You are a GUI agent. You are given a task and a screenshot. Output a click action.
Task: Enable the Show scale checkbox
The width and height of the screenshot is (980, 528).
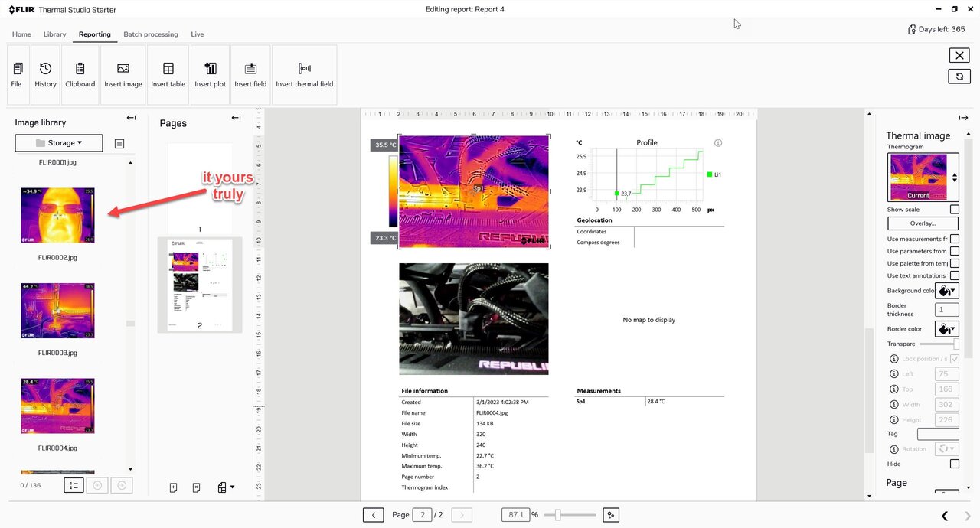click(954, 210)
